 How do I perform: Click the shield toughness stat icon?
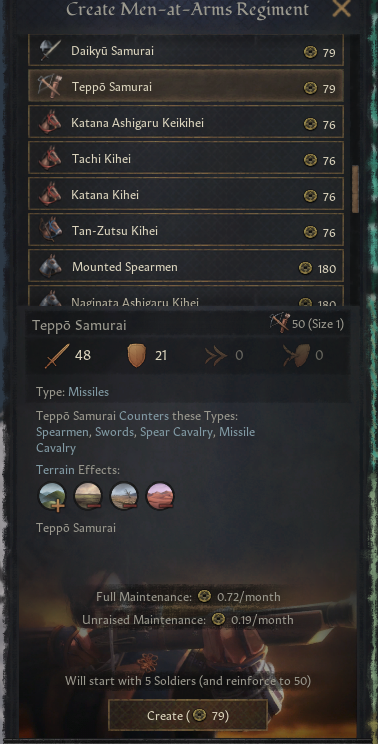pyautogui.click(x=136, y=356)
